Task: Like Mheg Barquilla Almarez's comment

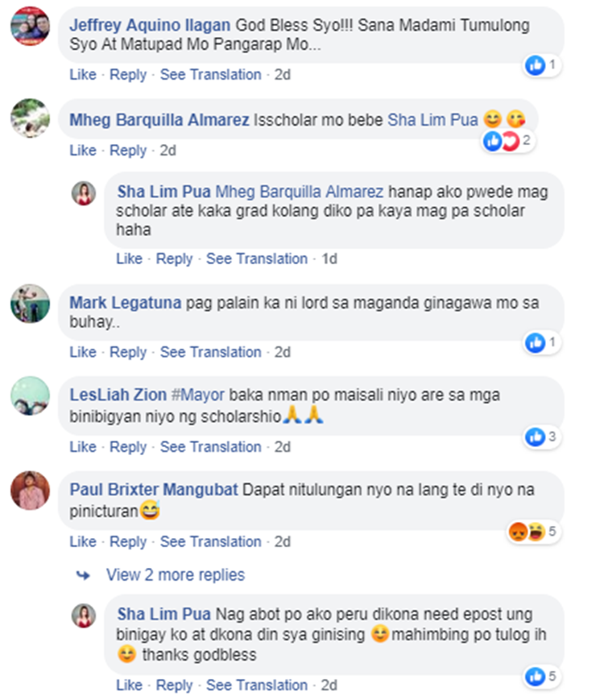Action: click(83, 151)
